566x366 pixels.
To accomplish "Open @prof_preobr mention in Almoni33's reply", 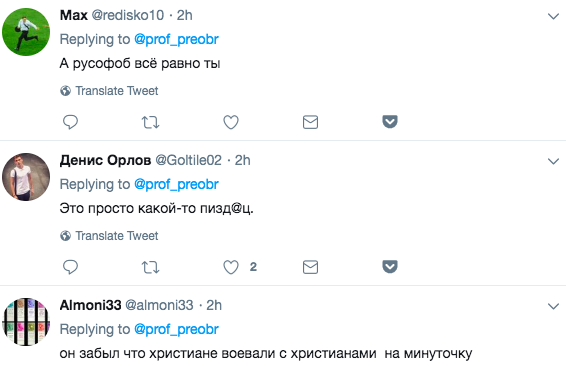I will pyautogui.click(x=176, y=330).
